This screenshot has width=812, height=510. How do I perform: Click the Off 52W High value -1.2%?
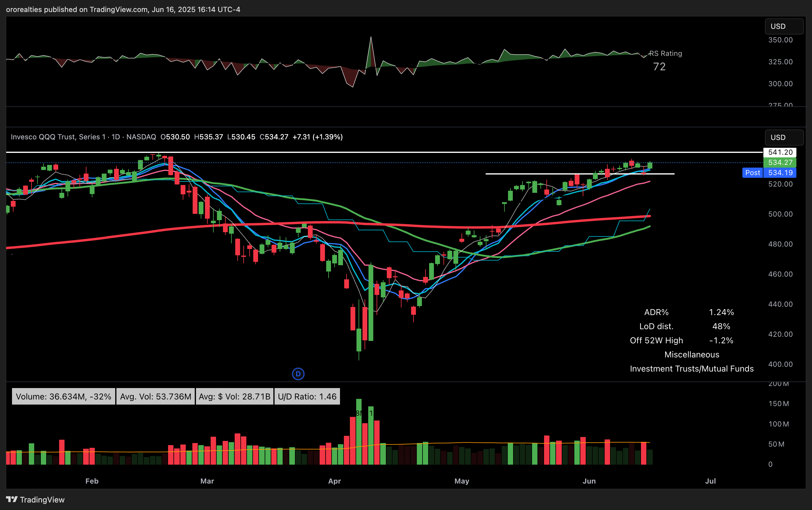721,340
